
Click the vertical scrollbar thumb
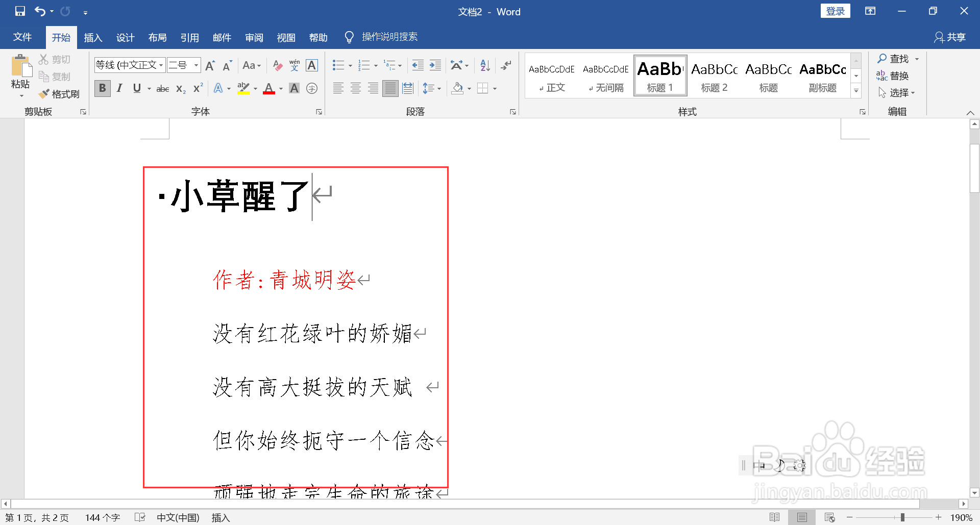click(x=974, y=168)
